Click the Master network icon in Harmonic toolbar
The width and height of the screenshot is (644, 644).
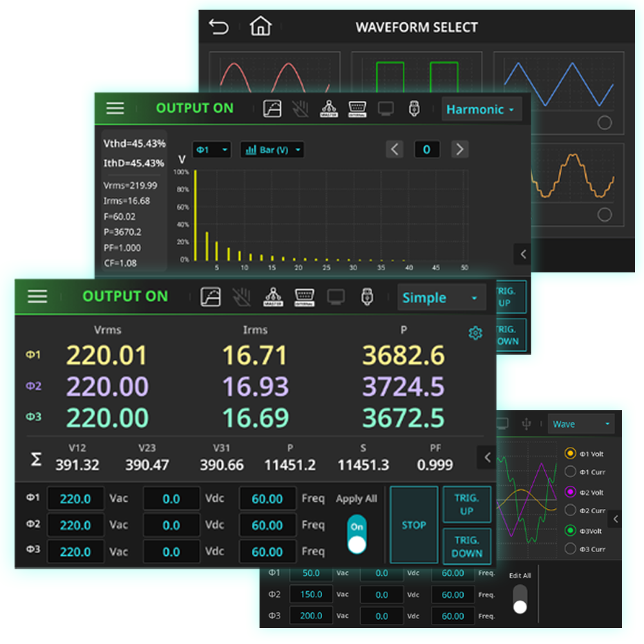pos(329,109)
